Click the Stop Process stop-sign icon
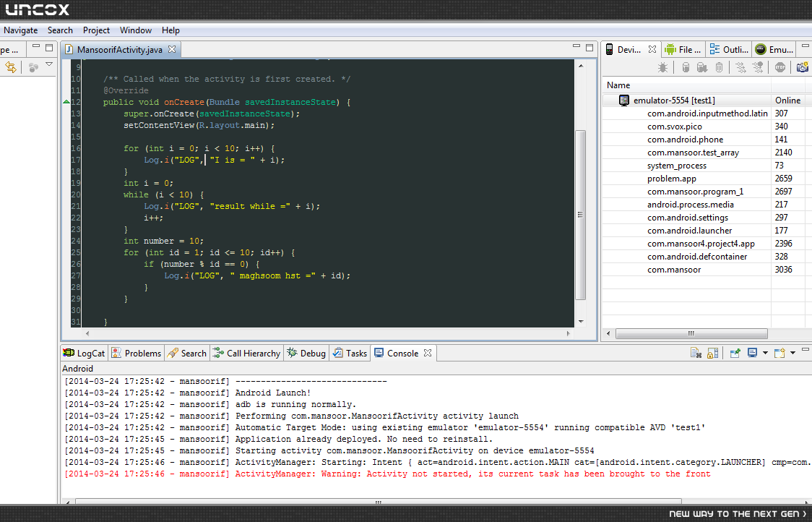This screenshot has width=812, height=522. pos(780,67)
